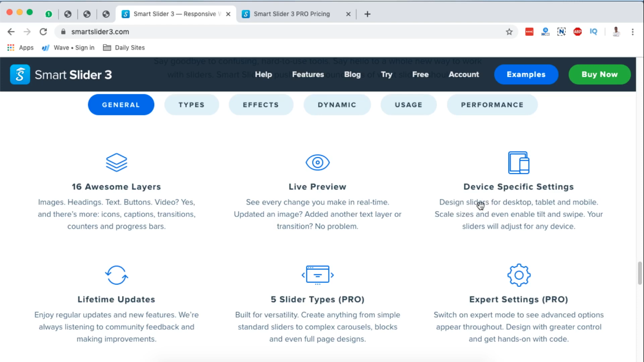This screenshot has width=644, height=362.
Task: Click the gear icon above Expert Settings
Action: point(519,275)
